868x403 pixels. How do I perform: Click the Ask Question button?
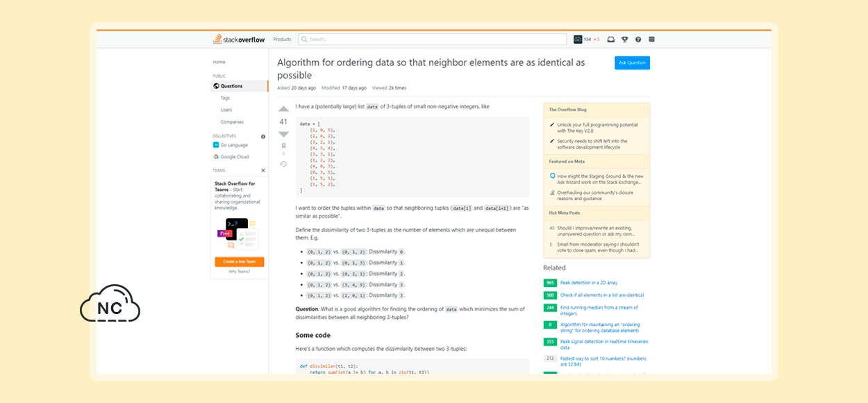coord(632,63)
